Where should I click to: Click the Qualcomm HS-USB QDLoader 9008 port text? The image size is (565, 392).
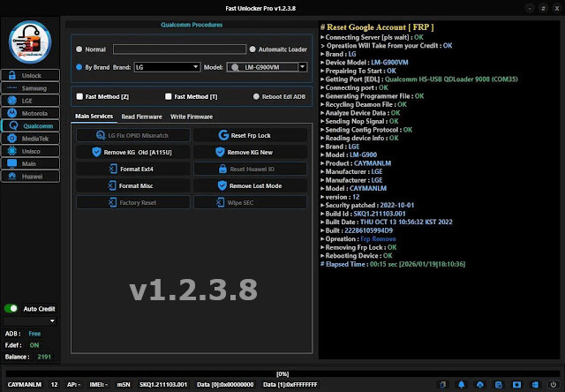pos(451,79)
